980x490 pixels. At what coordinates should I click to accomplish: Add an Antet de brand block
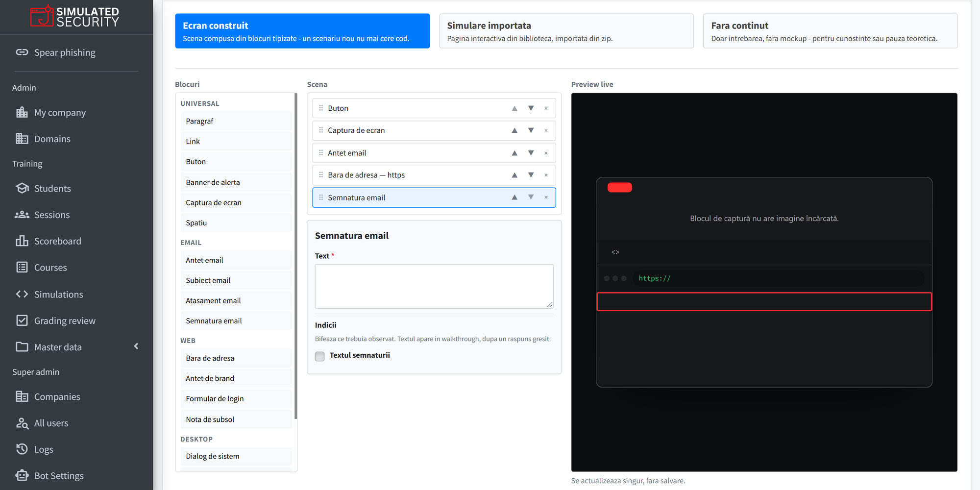236,378
